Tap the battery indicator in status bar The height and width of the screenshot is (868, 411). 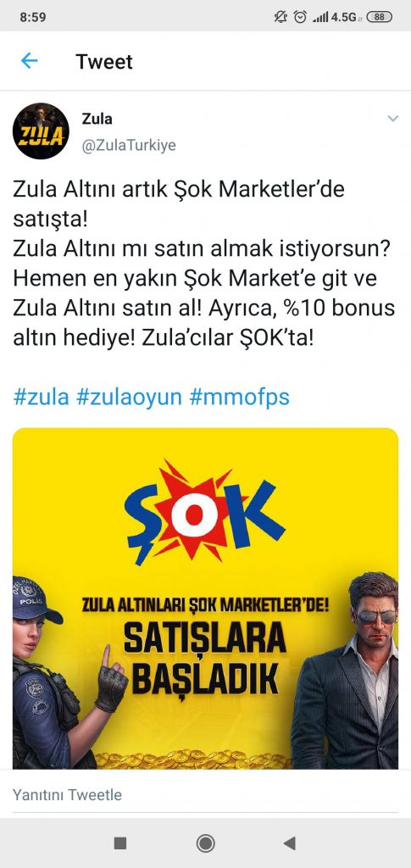tap(379, 17)
